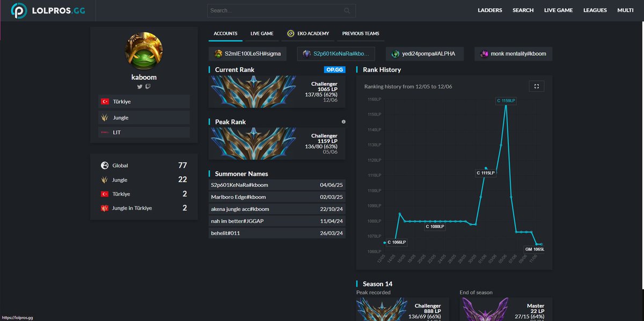
Task: Click the search input field
Action: click(x=282, y=10)
